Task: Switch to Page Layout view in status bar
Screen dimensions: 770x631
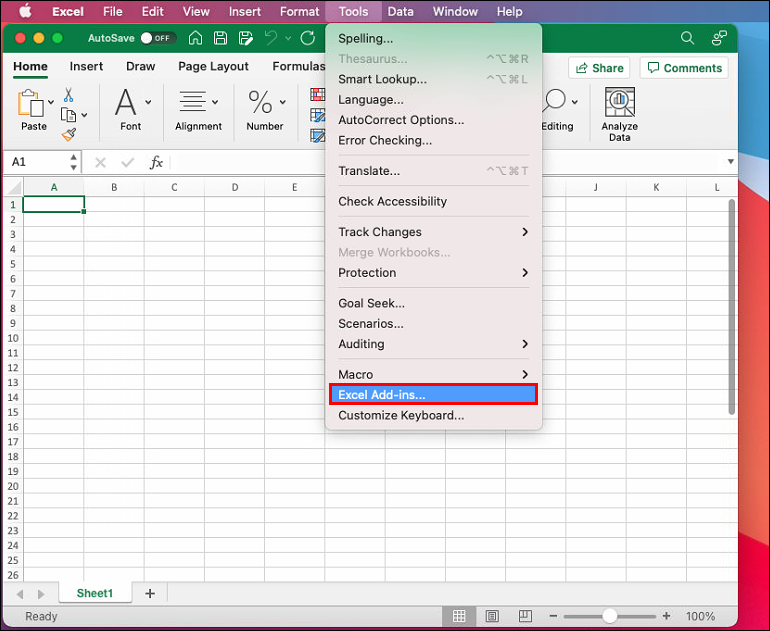Action: [x=490, y=616]
